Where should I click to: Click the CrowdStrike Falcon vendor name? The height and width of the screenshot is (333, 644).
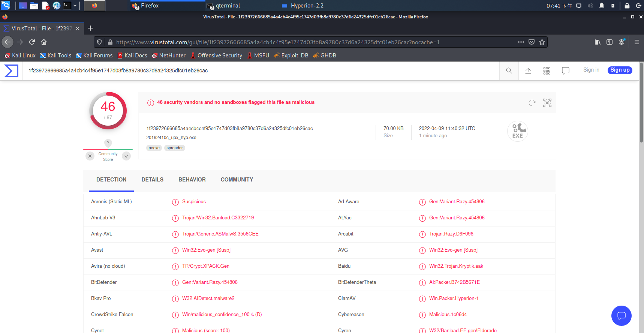pyautogui.click(x=112, y=315)
